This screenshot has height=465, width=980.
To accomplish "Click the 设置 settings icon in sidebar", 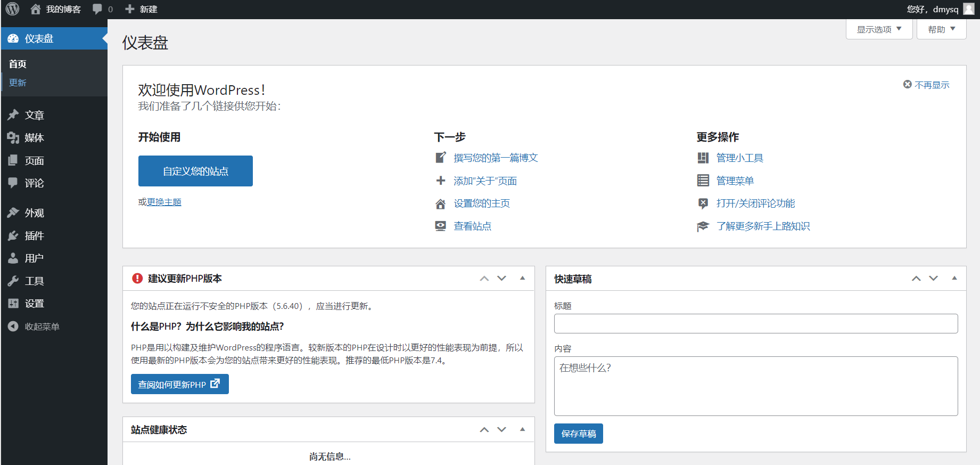I will pos(13,303).
